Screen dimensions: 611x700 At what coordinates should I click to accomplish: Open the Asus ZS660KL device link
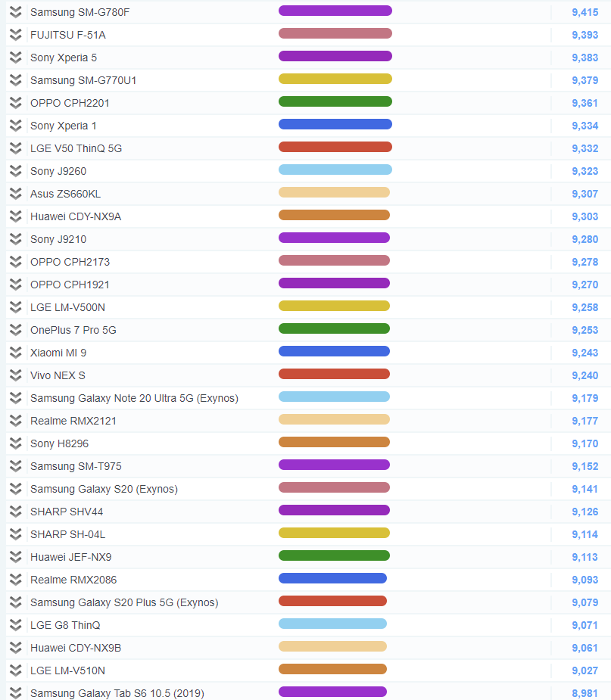pyautogui.click(x=66, y=194)
